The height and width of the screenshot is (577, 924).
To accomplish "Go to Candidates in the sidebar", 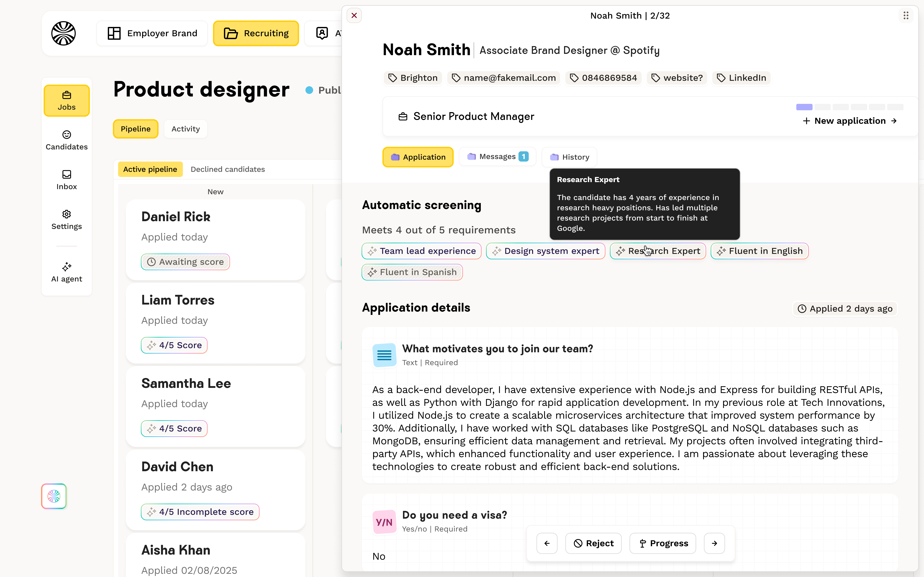I will coord(66,140).
